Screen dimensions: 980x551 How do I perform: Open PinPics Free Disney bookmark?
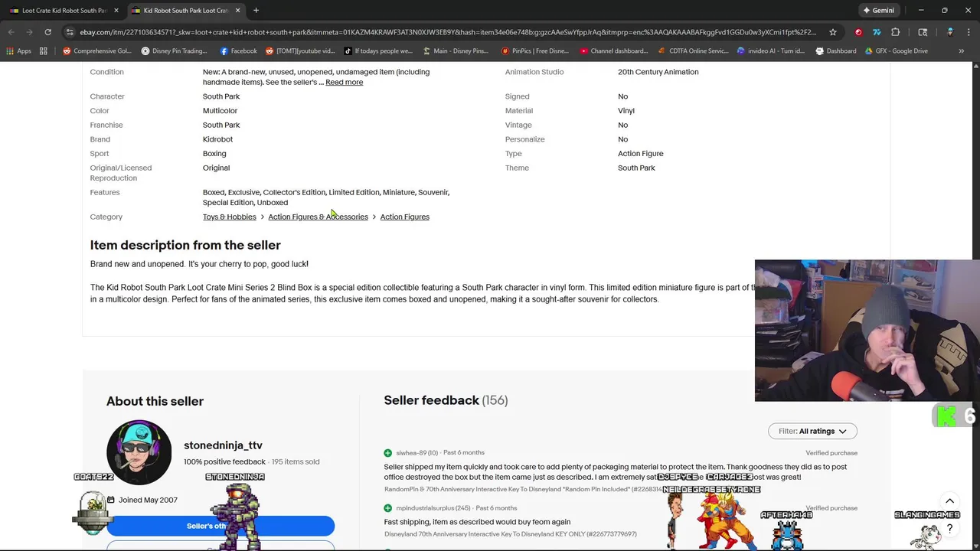coord(534,51)
